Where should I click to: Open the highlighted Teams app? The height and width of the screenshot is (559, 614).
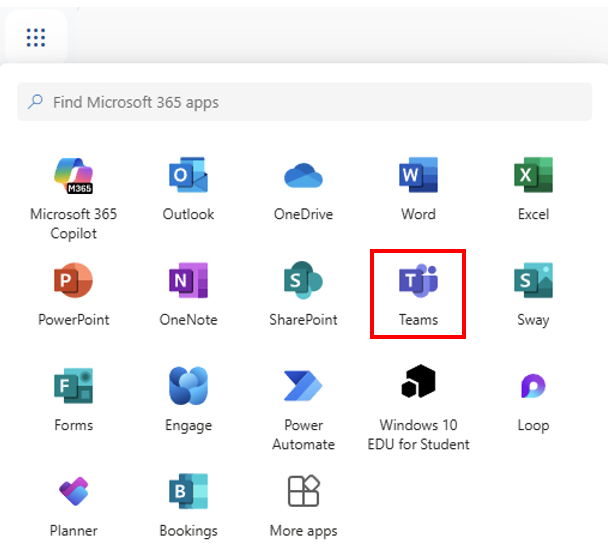[418, 283]
